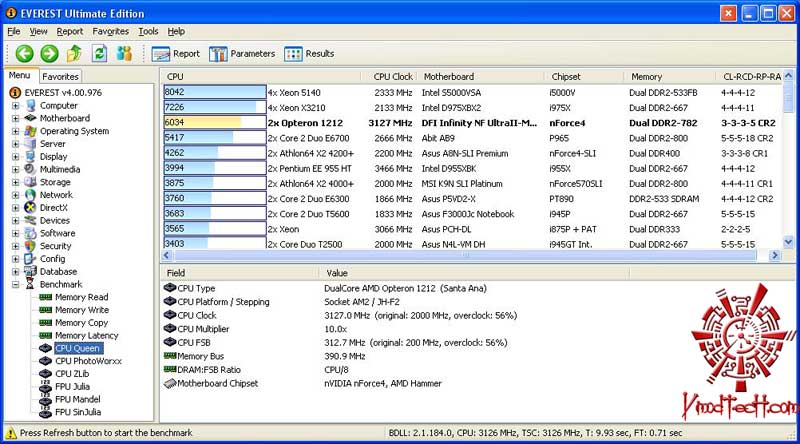Click the results list scroll-down arrow
The width and height of the screenshot is (800, 444).
788,242
